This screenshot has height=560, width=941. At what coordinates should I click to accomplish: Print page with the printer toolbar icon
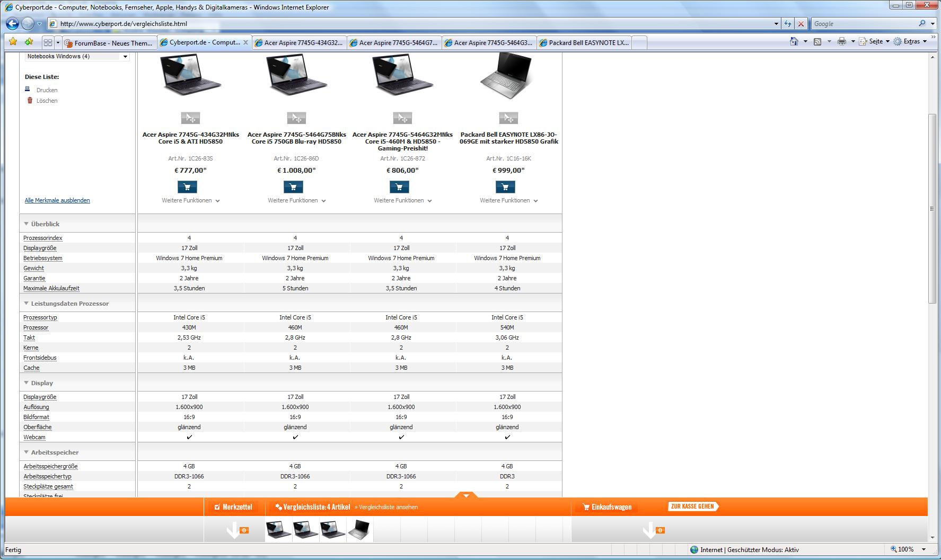coord(841,41)
